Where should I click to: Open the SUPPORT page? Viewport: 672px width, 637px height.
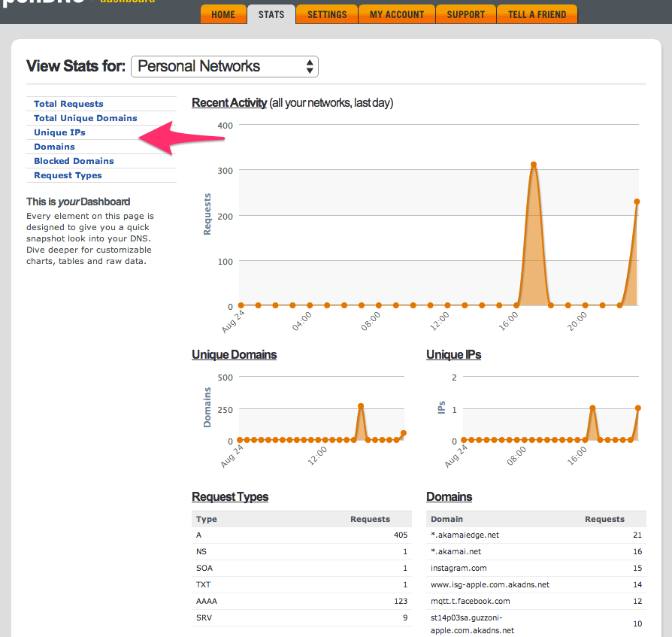click(x=465, y=14)
